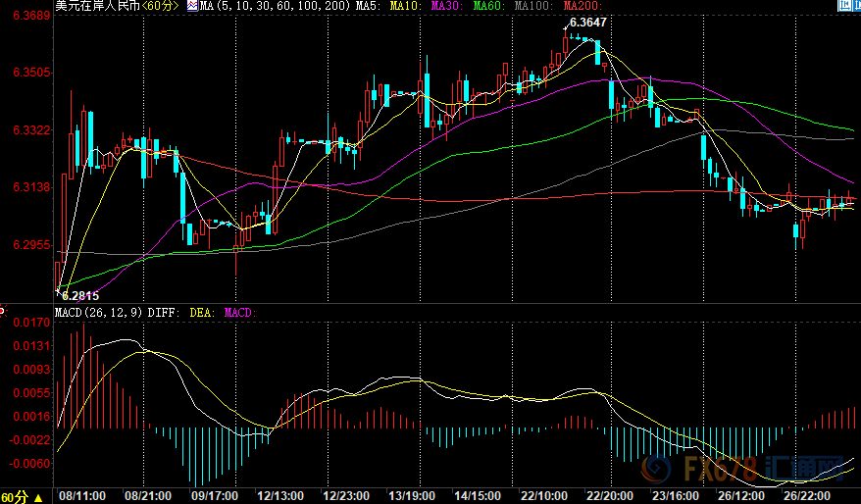861x504 pixels.
Task: Select the MA10 yellow legend label
Action: tap(404, 6)
